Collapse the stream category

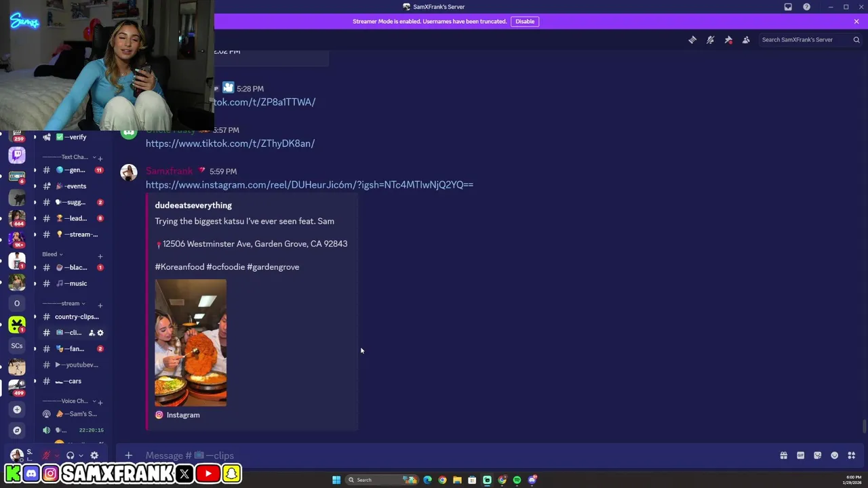click(64, 304)
